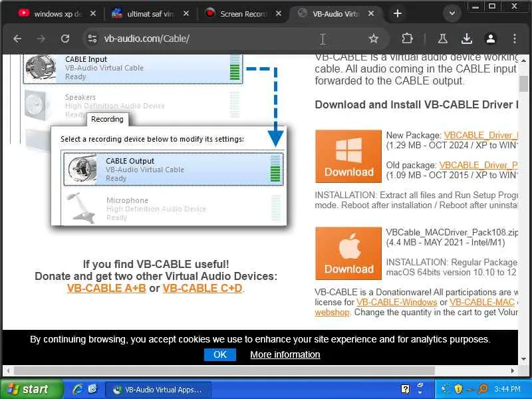Open the Extensions puzzle icon
This screenshot has height=399, width=532.
click(x=407, y=39)
